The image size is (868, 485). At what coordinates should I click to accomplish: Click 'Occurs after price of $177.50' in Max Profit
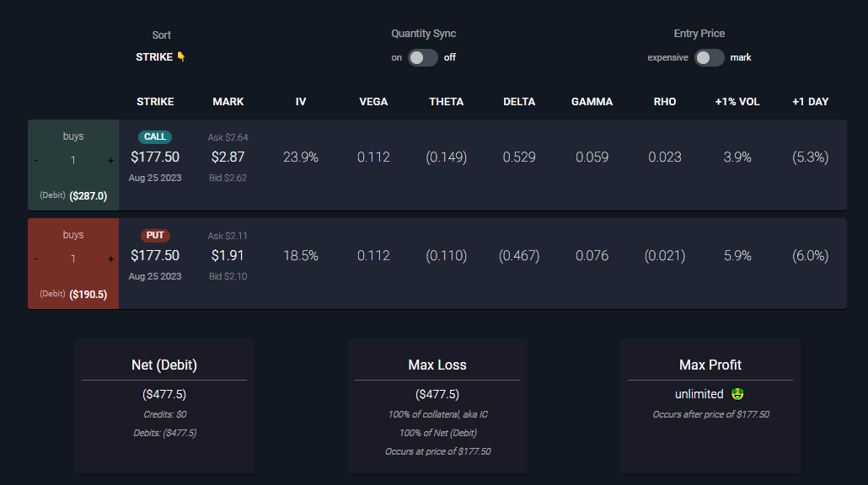point(710,414)
